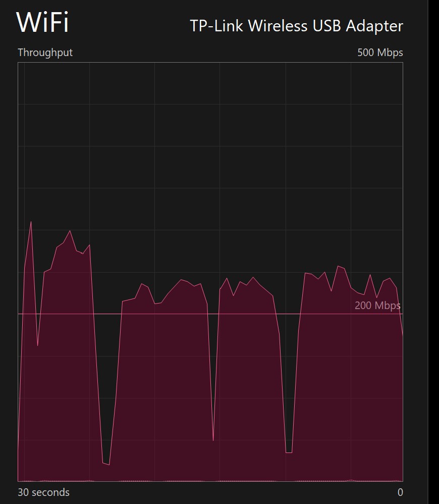Click the rightmost endpoint of throughput line

(402, 335)
